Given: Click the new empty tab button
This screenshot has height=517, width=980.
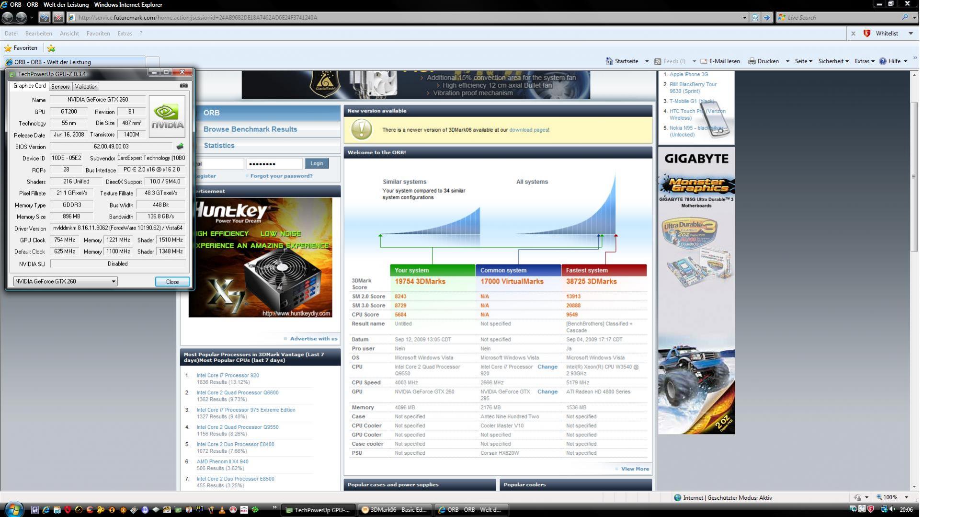Looking at the screenshot, I should (x=152, y=62).
